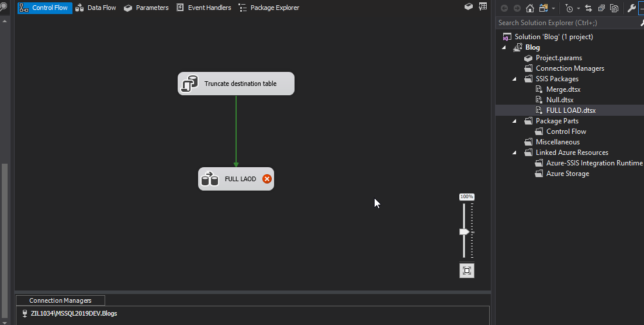The width and height of the screenshot is (644, 325).
Task: Select Package Parts folder
Action: (x=557, y=121)
